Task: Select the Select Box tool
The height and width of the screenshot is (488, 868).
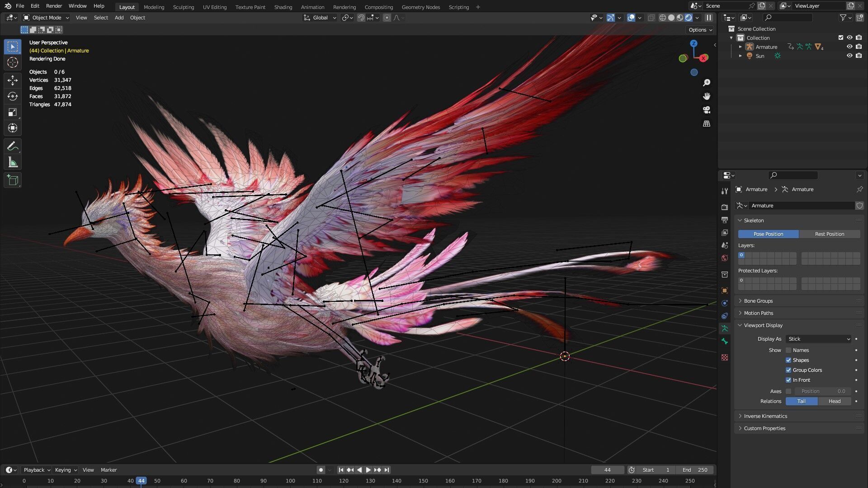Action: 13,47
